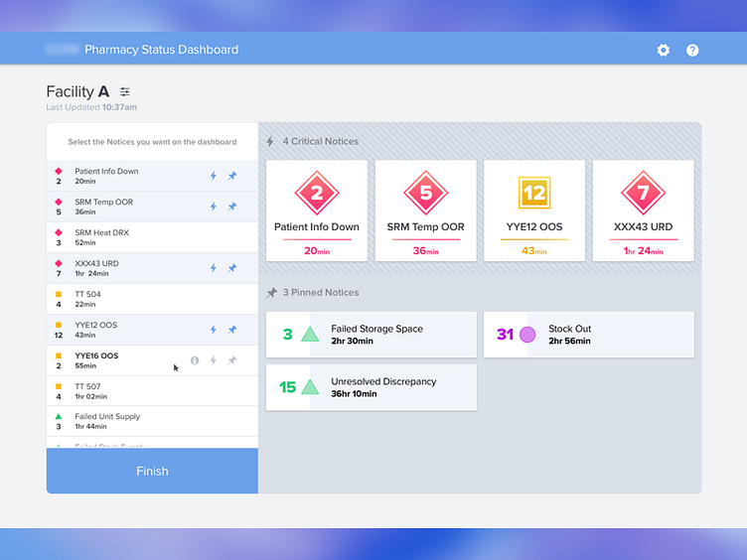Screen dimensions: 747x560
Task: Open Facility A filter sliders icon
Action: [125, 91]
